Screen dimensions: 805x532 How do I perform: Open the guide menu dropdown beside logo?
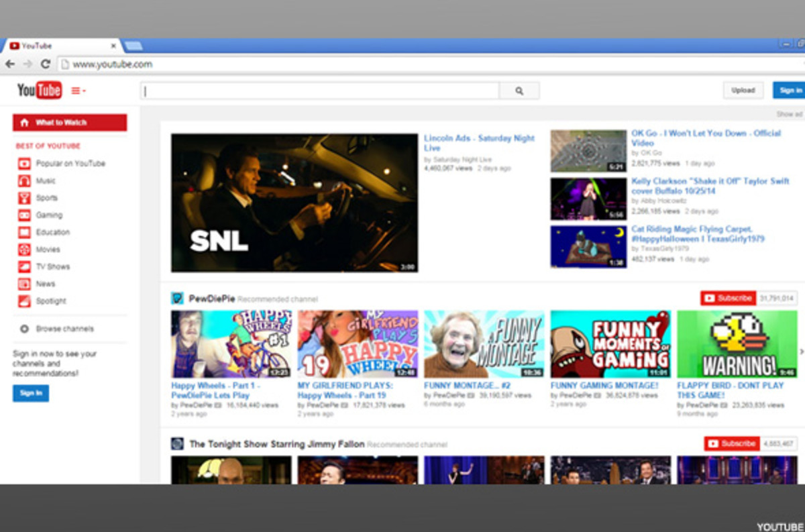(x=78, y=91)
